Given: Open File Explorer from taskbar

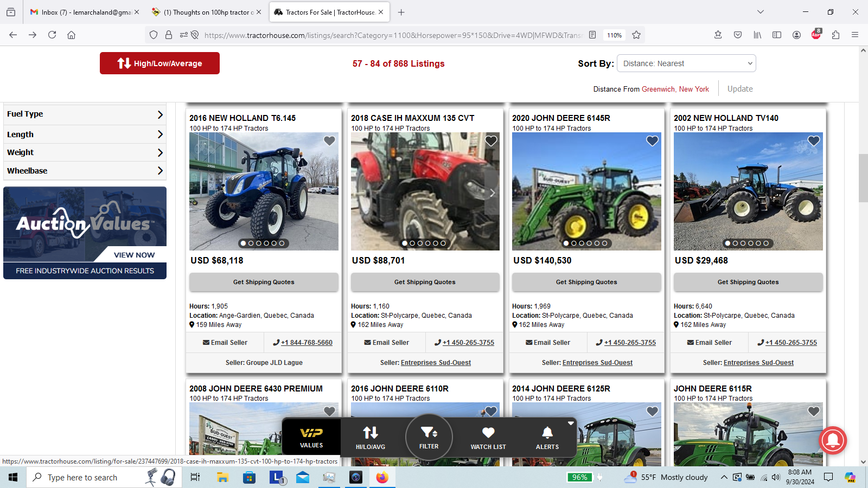Looking at the screenshot, I should click(222, 477).
